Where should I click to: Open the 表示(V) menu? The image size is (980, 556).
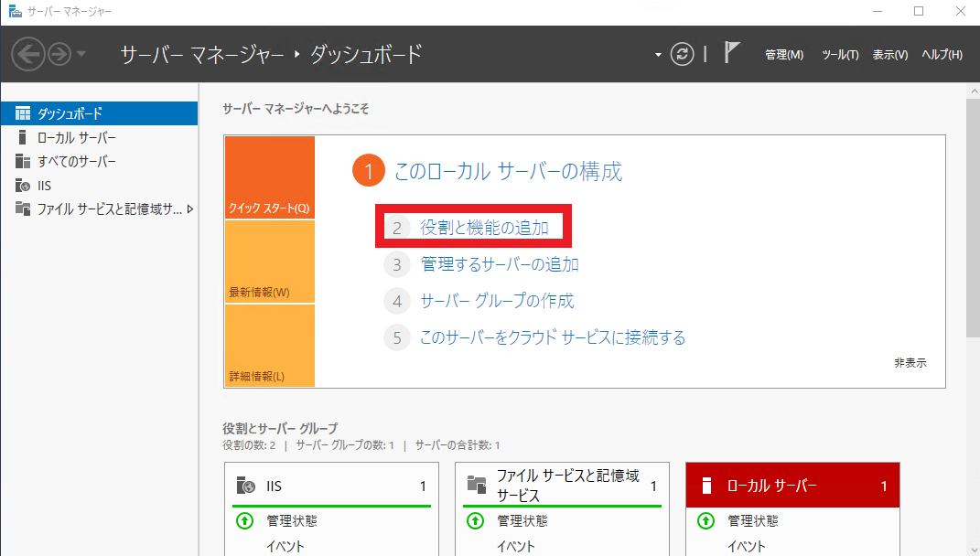pyautogui.click(x=890, y=55)
